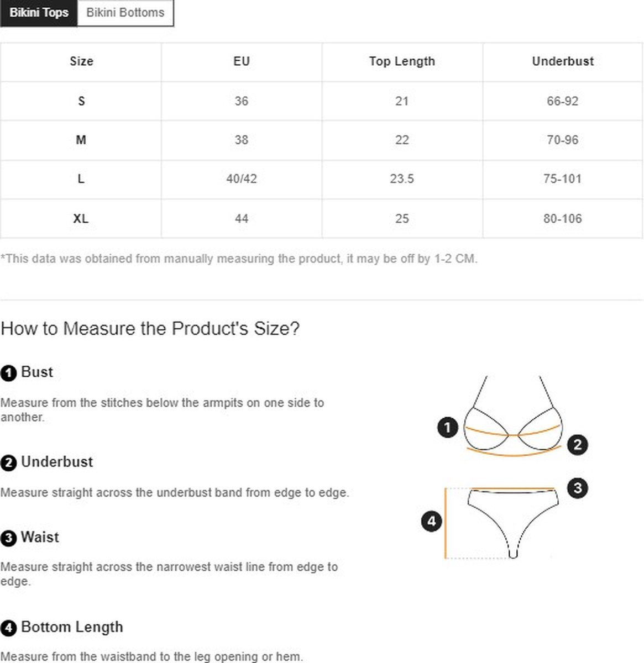Select the XL size row label
The height and width of the screenshot is (663, 644).
pyautogui.click(x=81, y=219)
